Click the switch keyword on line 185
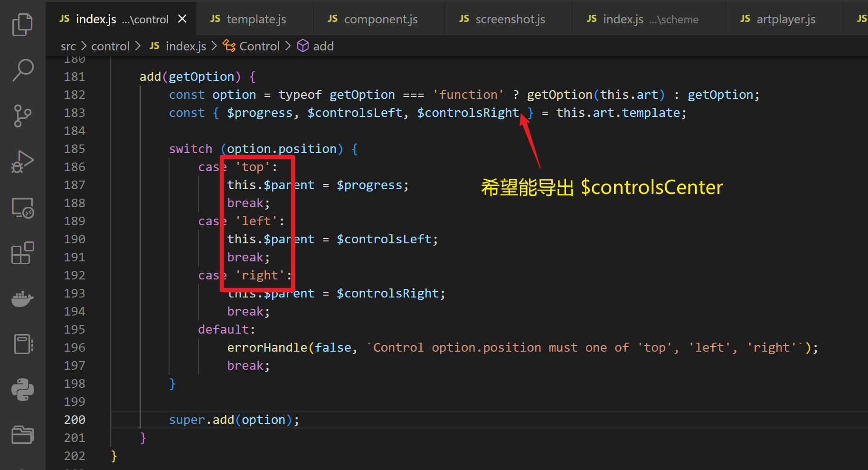The image size is (868, 470). pyautogui.click(x=190, y=149)
